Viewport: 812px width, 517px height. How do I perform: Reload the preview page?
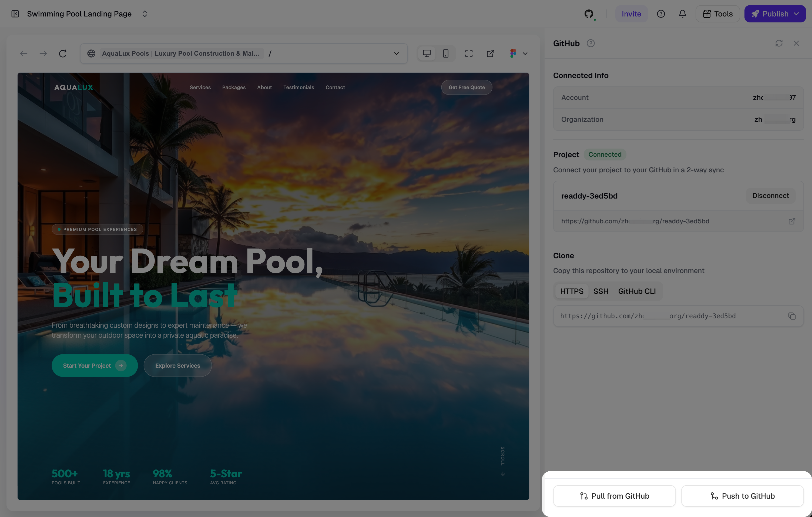pyautogui.click(x=63, y=53)
